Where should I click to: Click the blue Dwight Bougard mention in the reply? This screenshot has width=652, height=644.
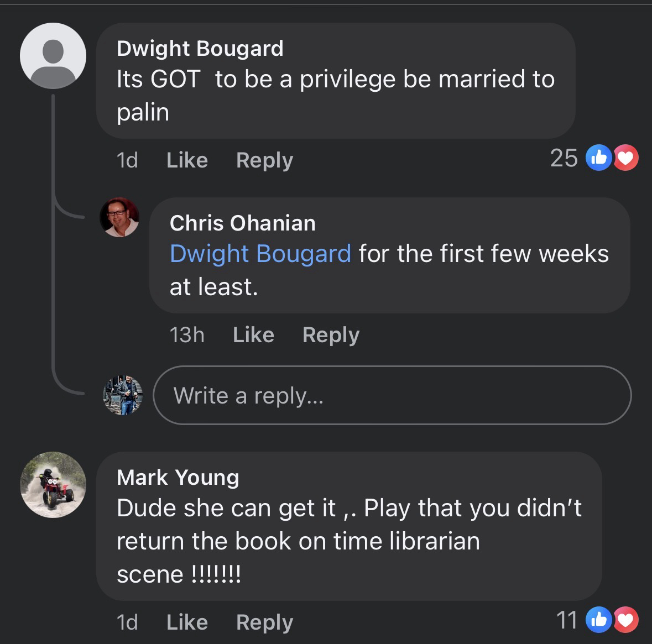(x=260, y=254)
